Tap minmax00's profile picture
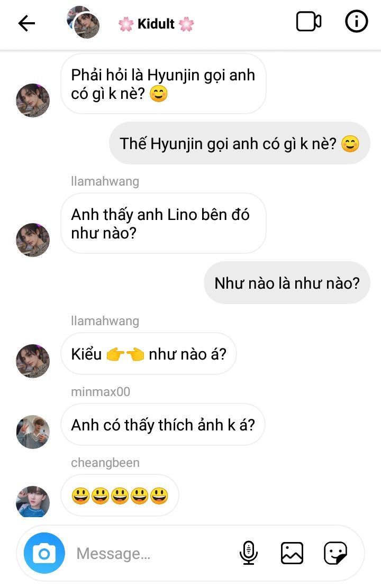 pyautogui.click(x=33, y=431)
